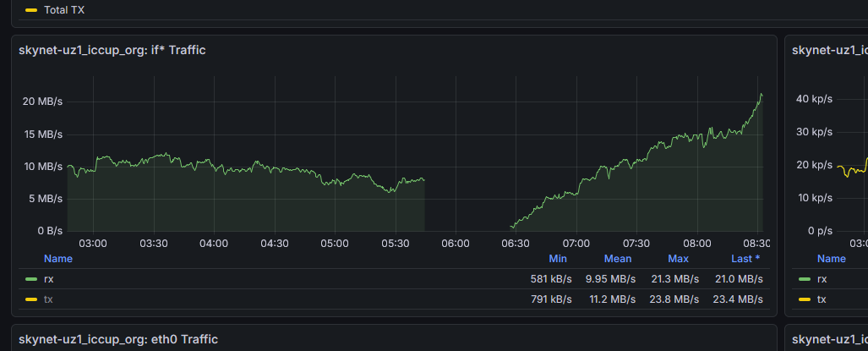Screen dimensions: 868x351
Task: Click the 07:00 time axis label
Action: 576,244
